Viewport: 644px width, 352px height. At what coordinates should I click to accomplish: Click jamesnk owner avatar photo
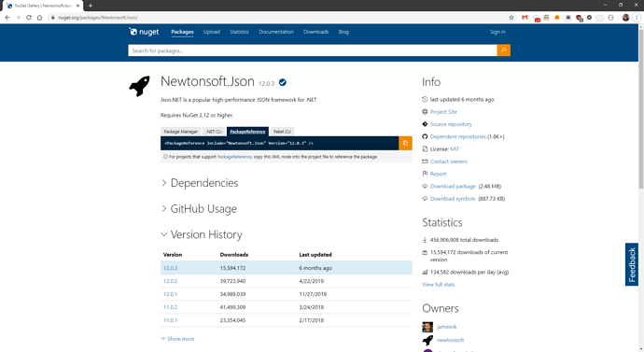[427, 327]
